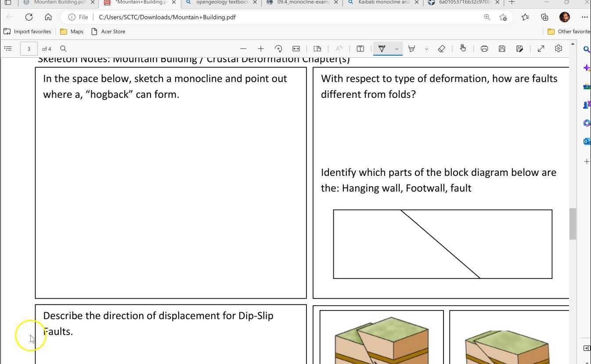Screen dimensions: 591x364
Task: Click the Import favorites link
Action: click(27, 31)
